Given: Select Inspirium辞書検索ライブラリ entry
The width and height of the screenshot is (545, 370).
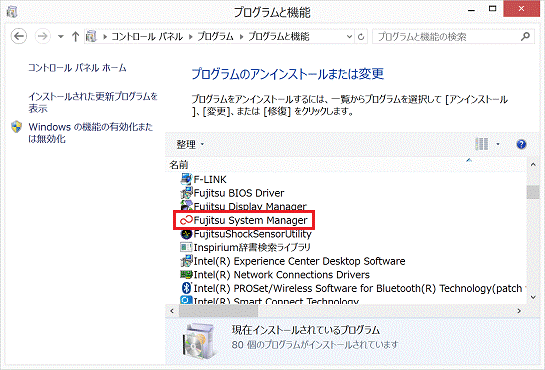Looking at the screenshot, I should [x=252, y=247].
